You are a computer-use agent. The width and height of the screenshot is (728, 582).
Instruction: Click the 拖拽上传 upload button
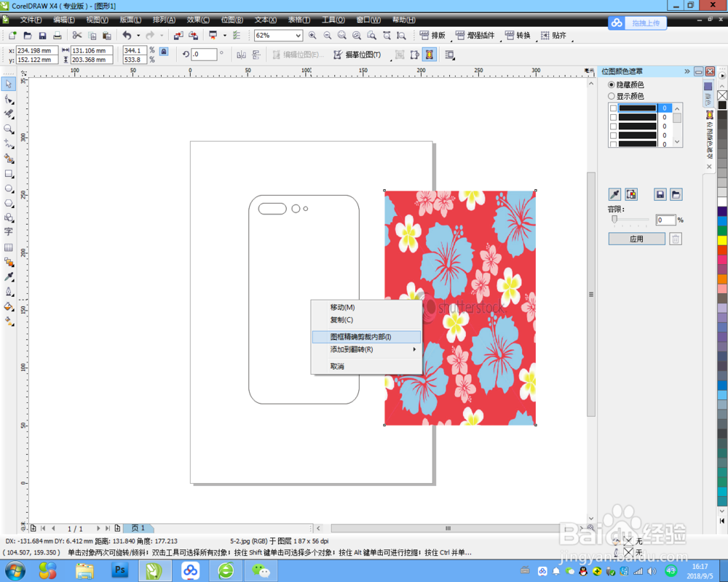(638, 23)
